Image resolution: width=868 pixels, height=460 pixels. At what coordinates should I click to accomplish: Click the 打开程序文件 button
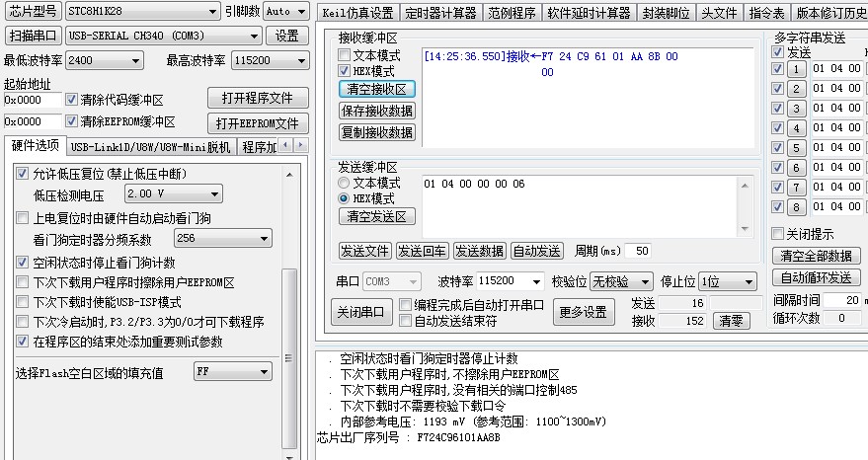pos(258,98)
